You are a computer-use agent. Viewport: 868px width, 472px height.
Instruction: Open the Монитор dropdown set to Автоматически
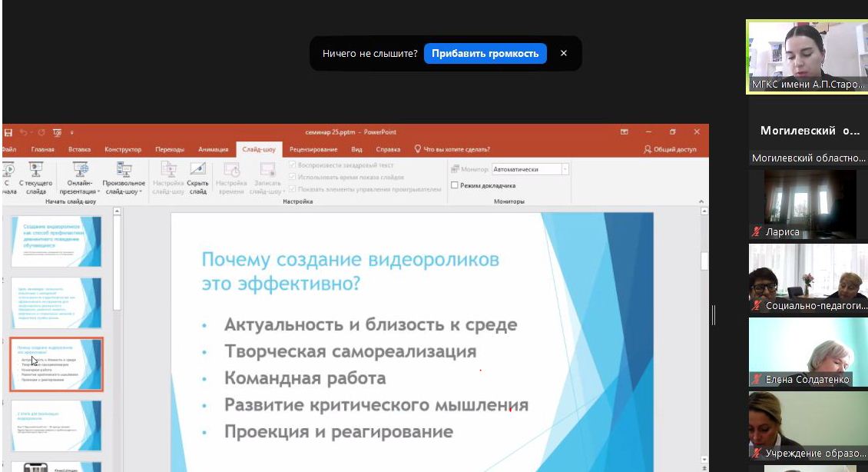[531, 168]
